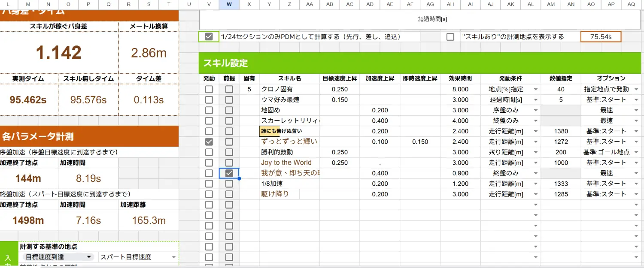Tick the 発動 checkbox for 駆け降り
644x268 pixels.
tap(209, 194)
